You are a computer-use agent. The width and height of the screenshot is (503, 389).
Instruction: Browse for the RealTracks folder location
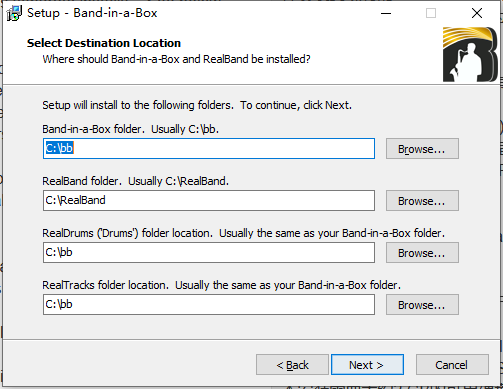(422, 305)
